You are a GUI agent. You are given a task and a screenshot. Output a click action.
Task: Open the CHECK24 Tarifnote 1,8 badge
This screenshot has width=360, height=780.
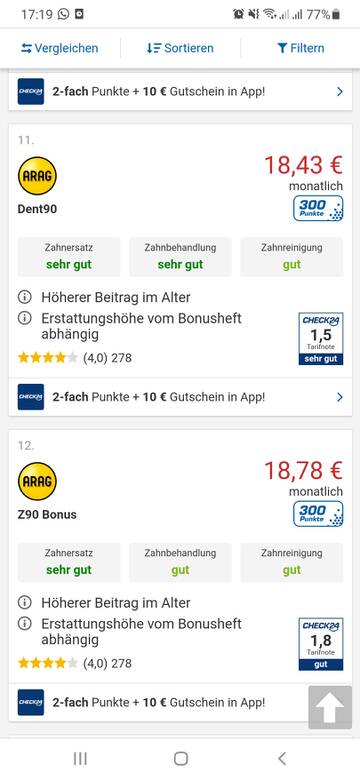tap(321, 644)
